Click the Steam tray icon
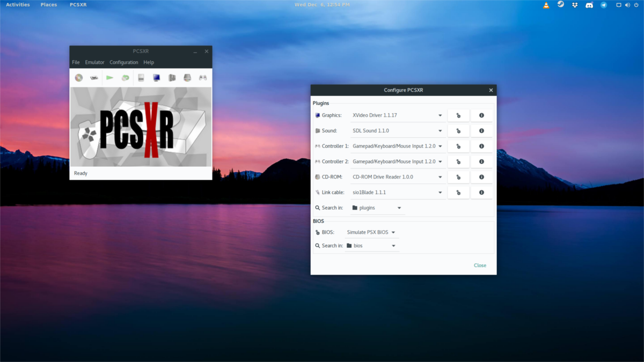Image resolution: width=644 pixels, height=362 pixels. coord(561,4)
